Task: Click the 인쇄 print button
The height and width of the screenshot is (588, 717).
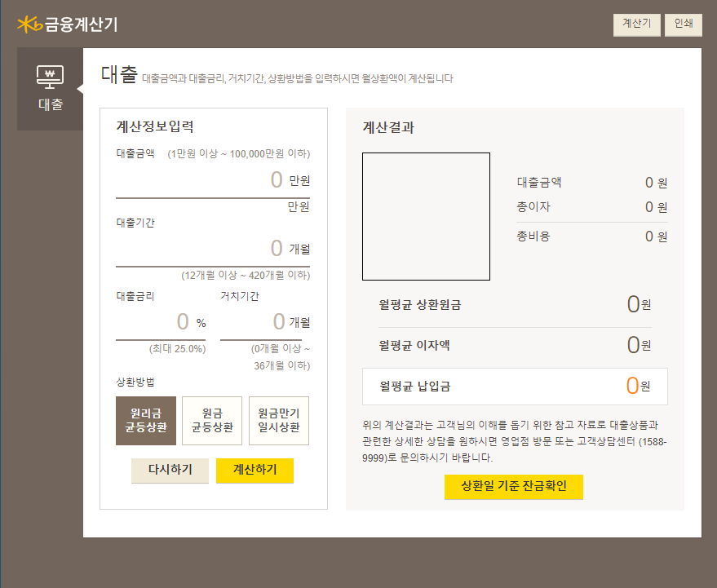Action: click(683, 24)
